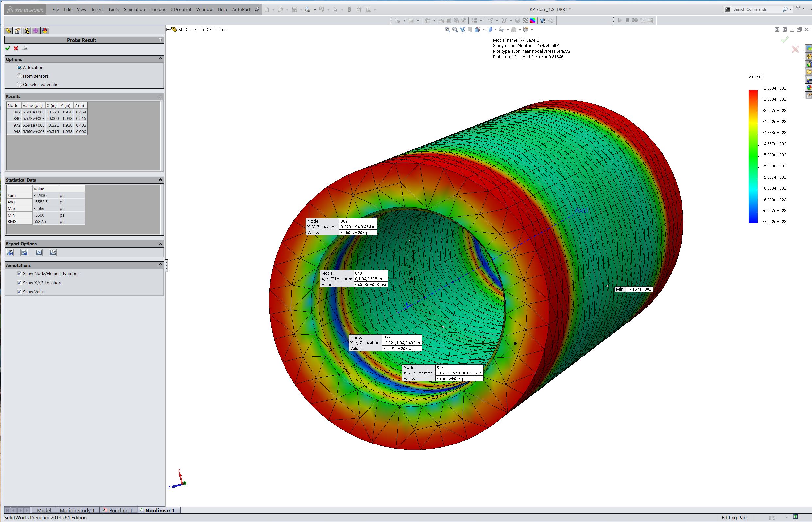Collapse the Annotations section

pos(160,265)
